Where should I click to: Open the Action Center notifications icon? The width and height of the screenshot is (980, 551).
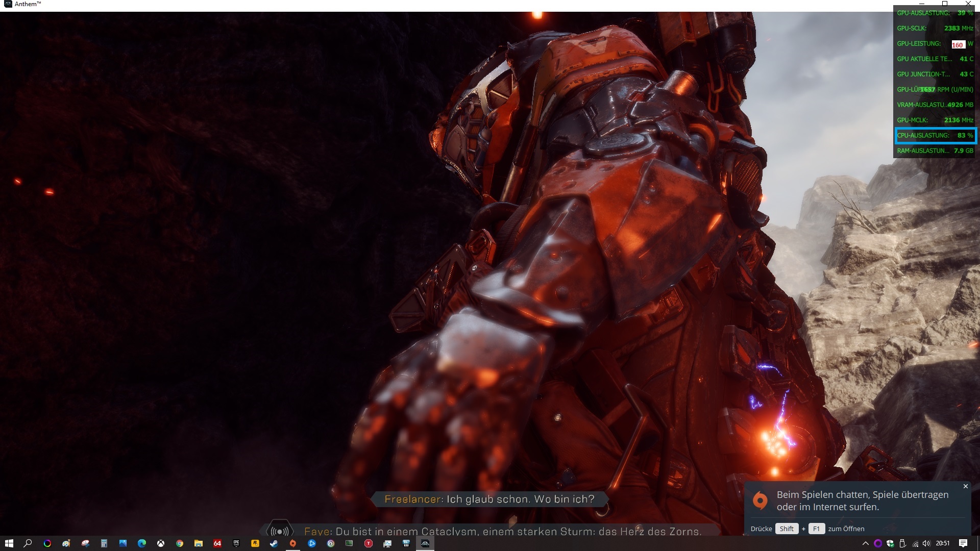[963, 543]
